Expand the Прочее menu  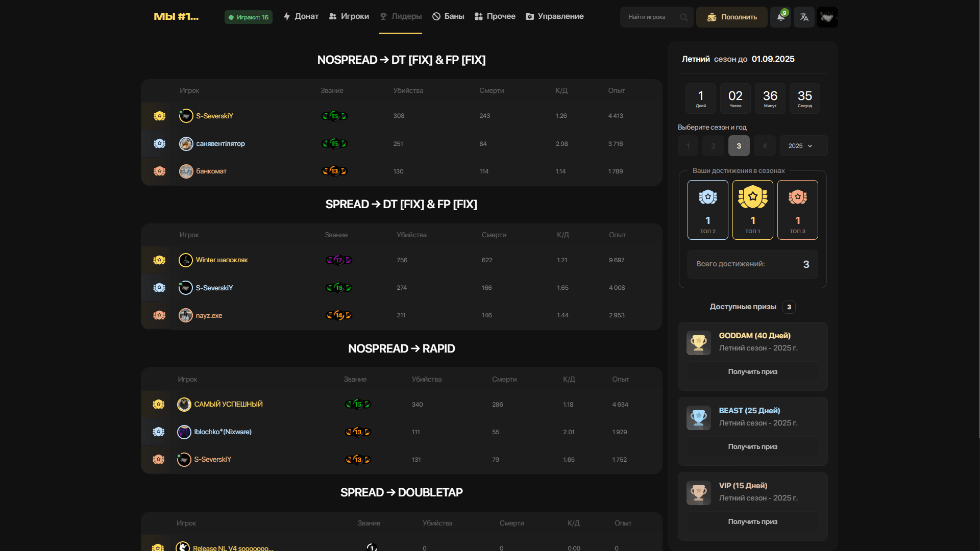[x=495, y=16]
